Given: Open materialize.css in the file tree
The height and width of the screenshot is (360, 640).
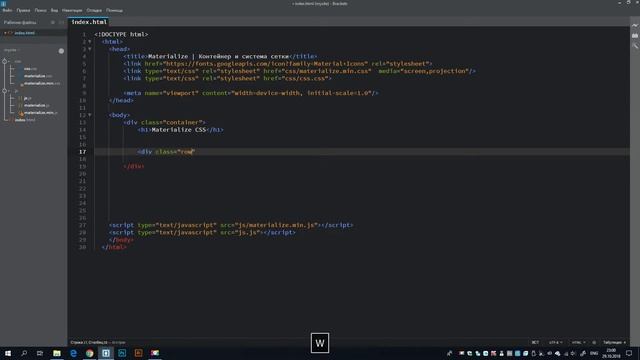Looking at the screenshot, I should coord(38,76).
